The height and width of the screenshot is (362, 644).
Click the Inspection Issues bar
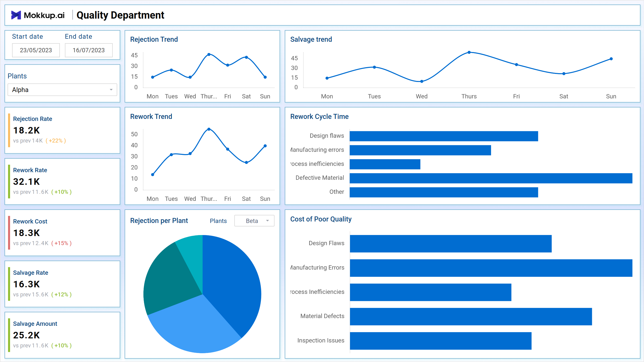(x=440, y=341)
